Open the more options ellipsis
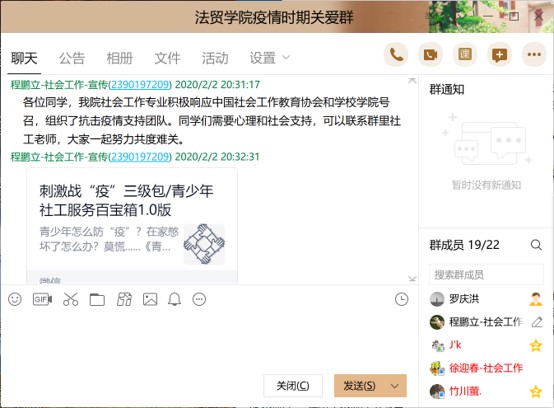Image resolution: width=554 pixels, height=408 pixels. (x=534, y=55)
